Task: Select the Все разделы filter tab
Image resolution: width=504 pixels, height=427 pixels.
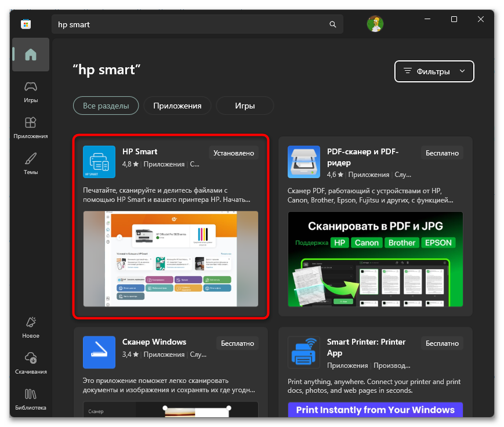Action: [x=106, y=106]
